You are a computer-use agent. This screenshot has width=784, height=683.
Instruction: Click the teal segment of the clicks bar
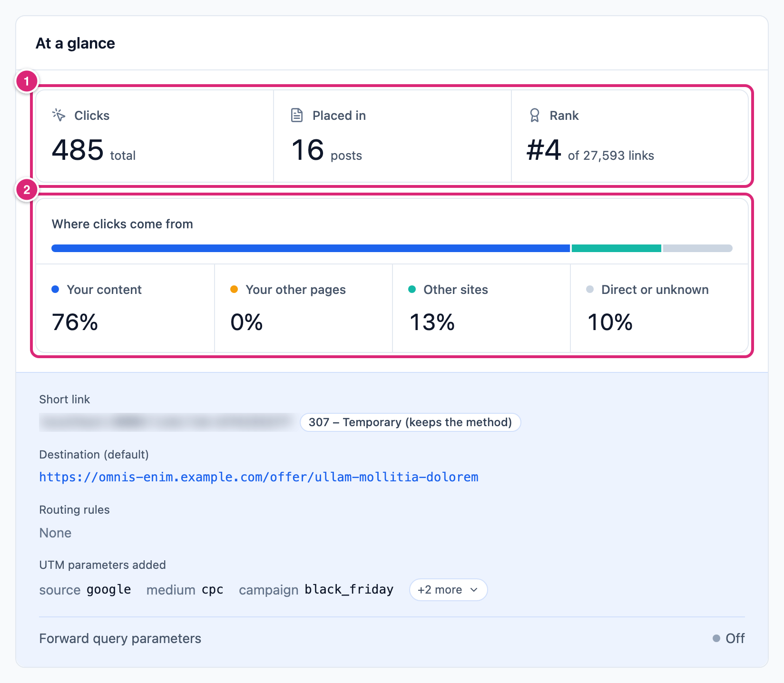[x=617, y=248]
